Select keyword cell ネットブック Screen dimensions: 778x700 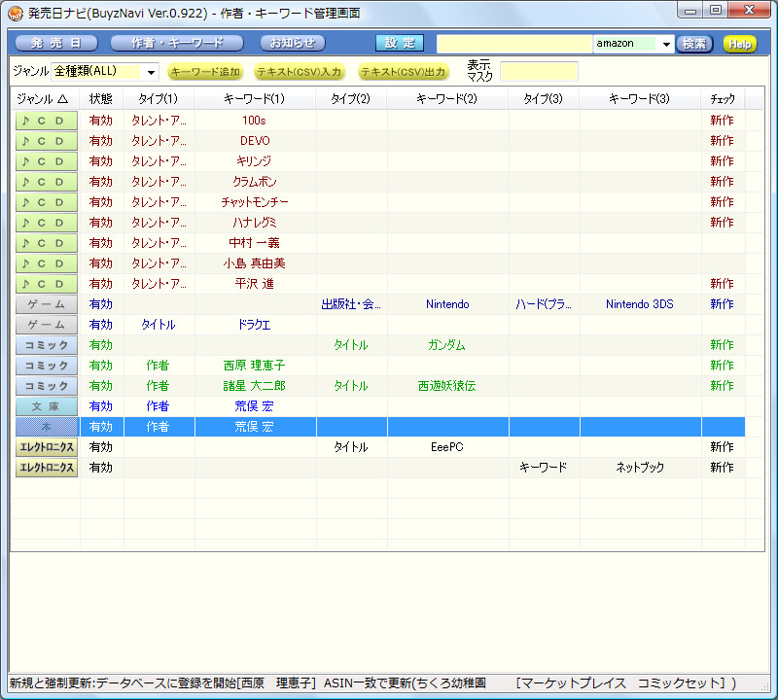point(640,468)
